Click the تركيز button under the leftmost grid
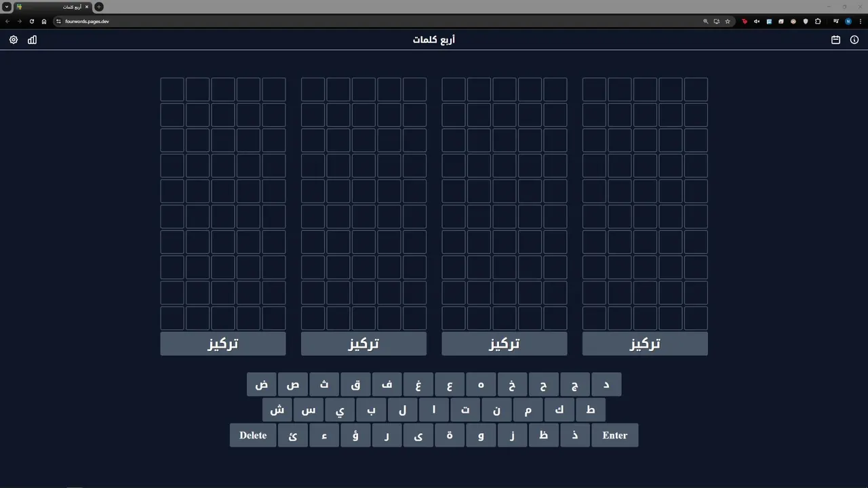 pos(223,344)
